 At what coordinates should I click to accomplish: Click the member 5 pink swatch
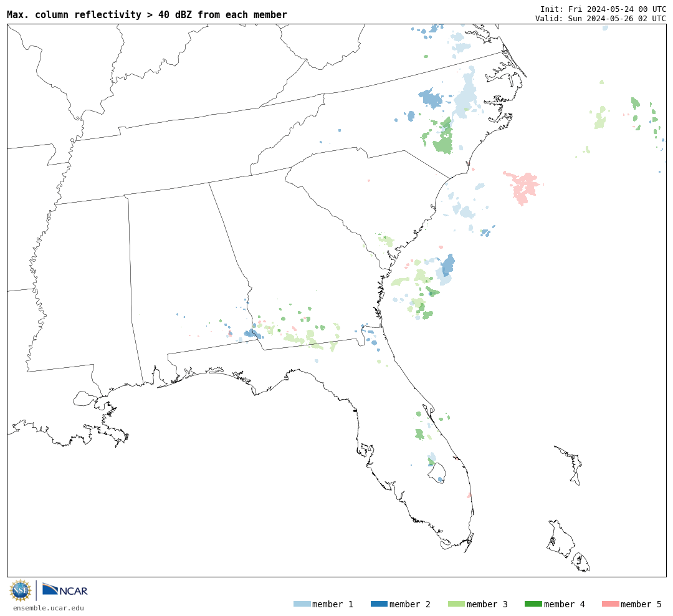[x=610, y=604]
